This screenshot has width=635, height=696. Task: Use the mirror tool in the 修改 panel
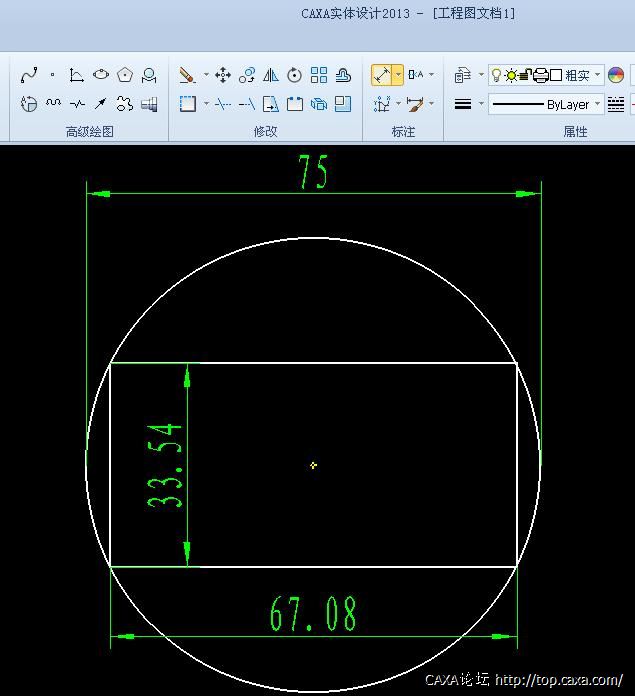[x=270, y=75]
